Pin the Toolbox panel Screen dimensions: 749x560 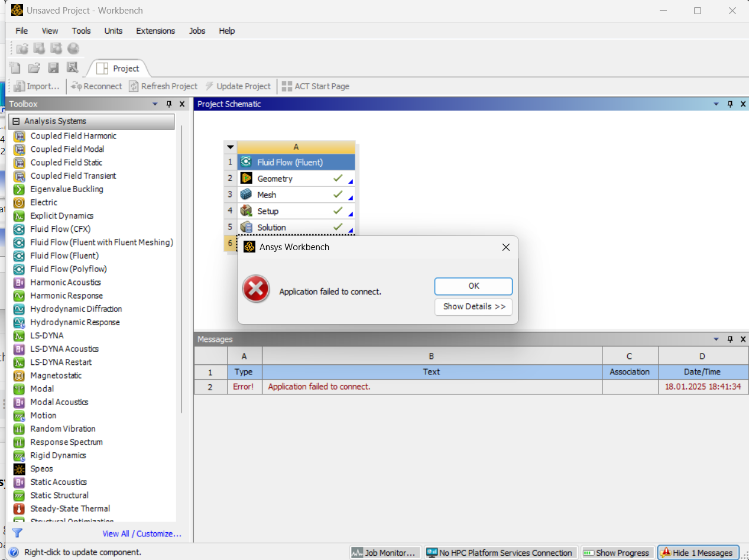tap(169, 104)
